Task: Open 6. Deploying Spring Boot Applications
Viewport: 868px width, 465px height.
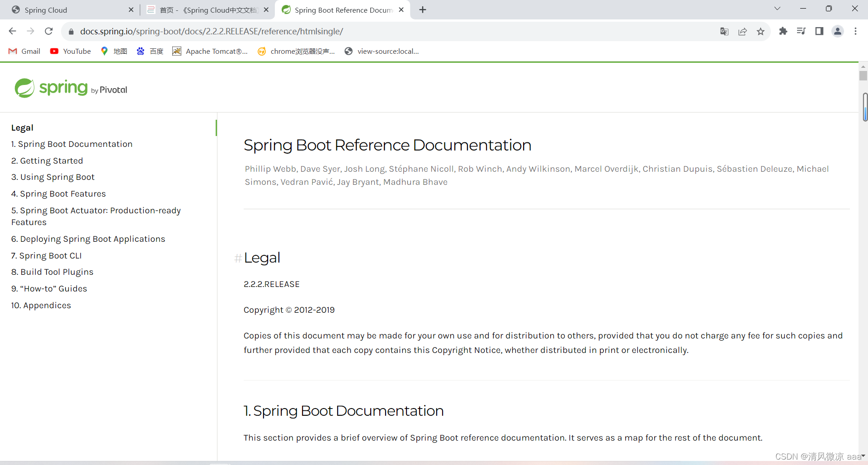Action: pyautogui.click(x=88, y=239)
